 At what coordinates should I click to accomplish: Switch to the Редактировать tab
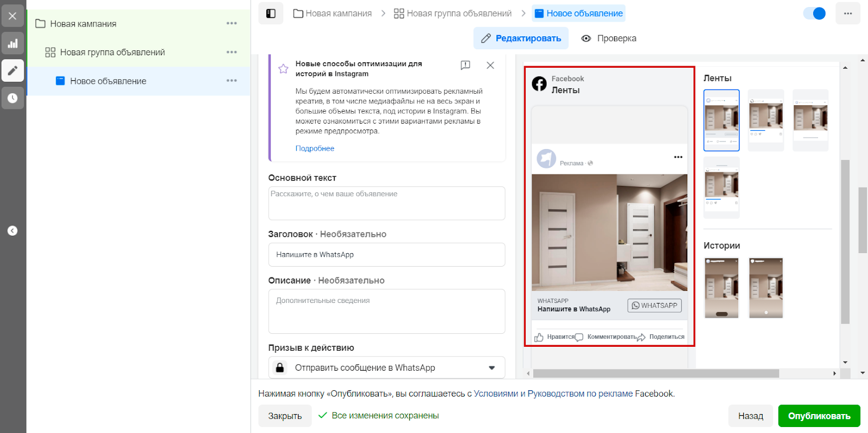[521, 38]
